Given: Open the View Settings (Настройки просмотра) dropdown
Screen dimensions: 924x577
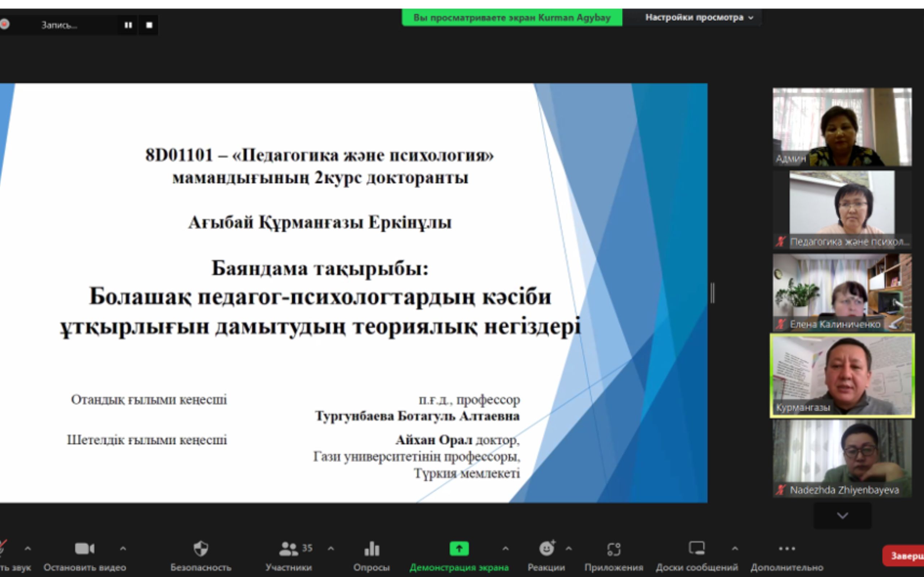Looking at the screenshot, I should pyautogui.click(x=699, y=18).
